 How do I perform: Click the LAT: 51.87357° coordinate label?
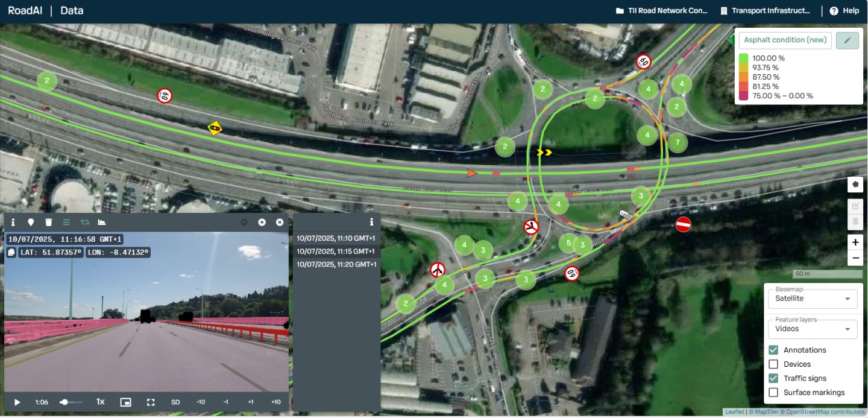coord(51,252)
